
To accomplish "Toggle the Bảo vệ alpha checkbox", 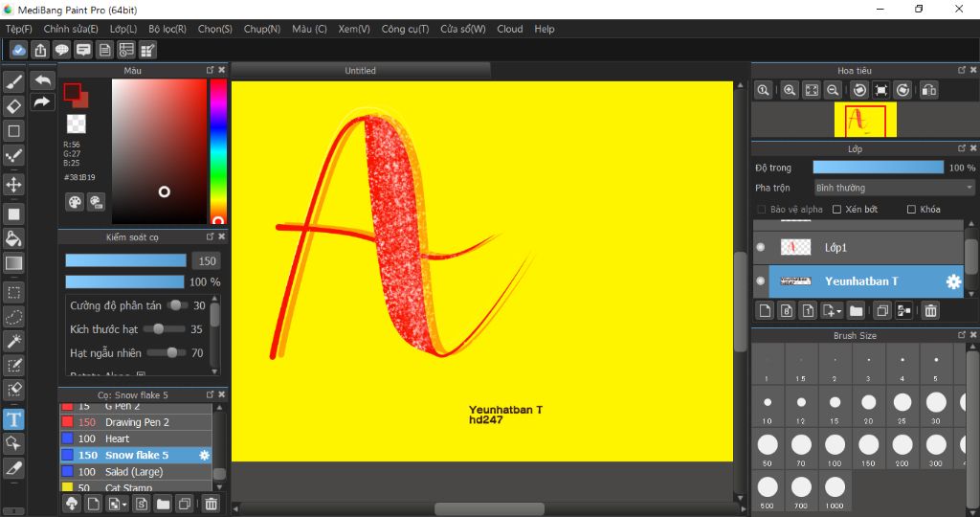I will 761,210.
